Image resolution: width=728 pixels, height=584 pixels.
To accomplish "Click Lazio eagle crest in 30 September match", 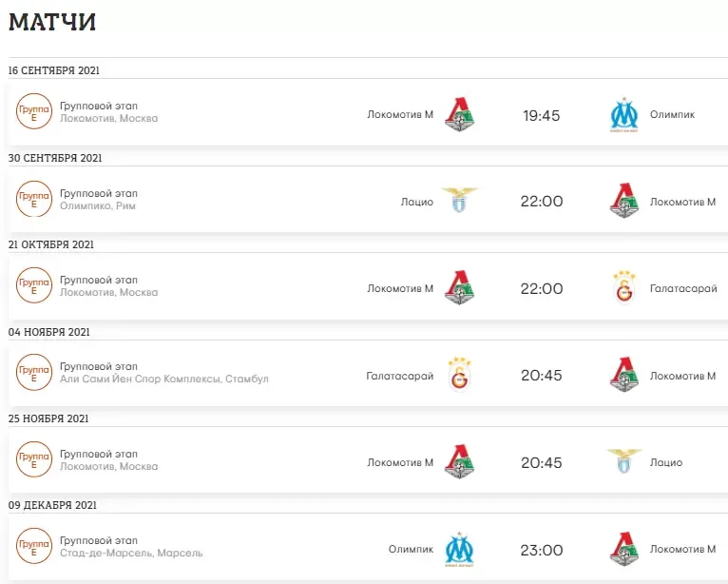I will point(460,202).
